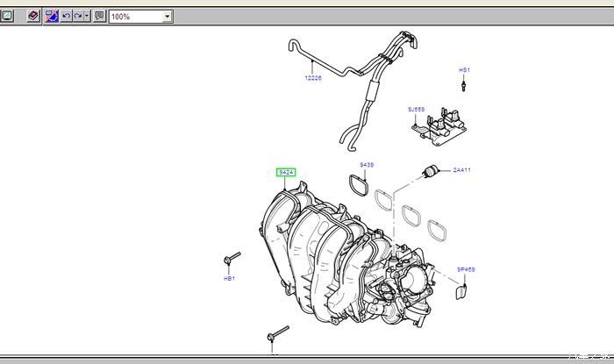614x364 pixels.
Task: Click the speech bubble note icon
Action: [x=99, y=16]
